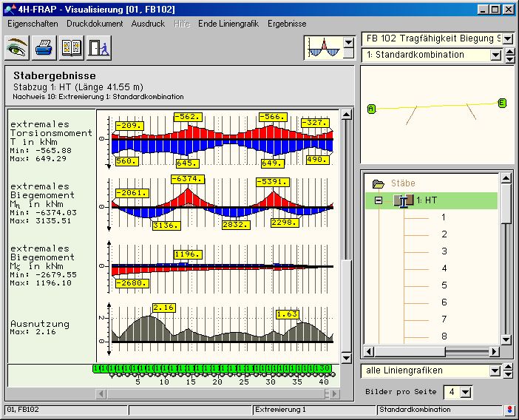Click the red status bar indicator icon
The width and height of the screenshot is (519, 420).
509,410
